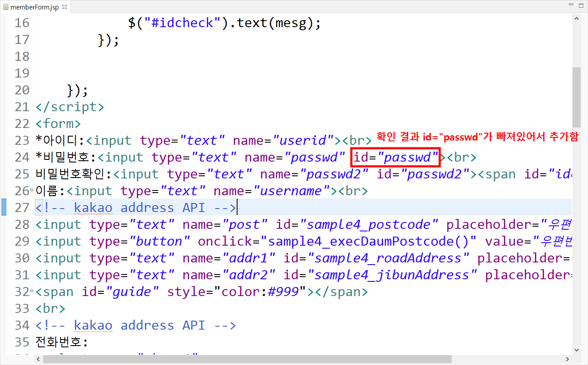The width and height of the screenshot is (588, 365).
Task: Click line number 27 in the gutter
Action: (22, 208)
